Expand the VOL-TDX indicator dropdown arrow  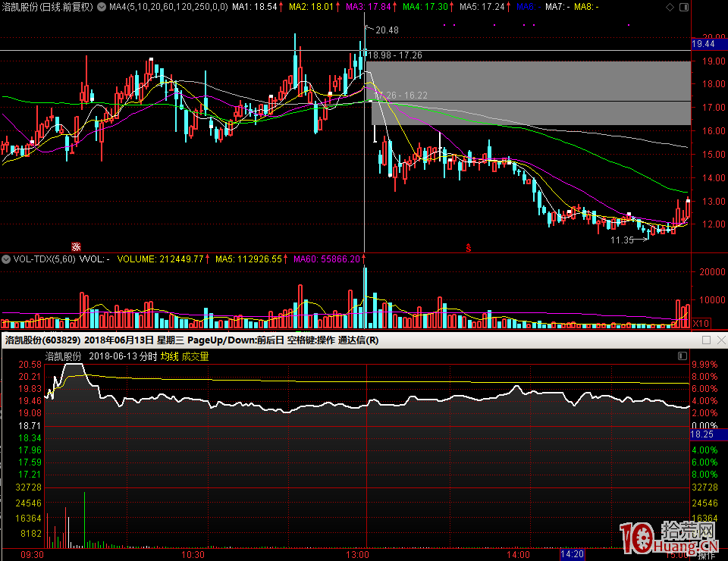point(6,259)
